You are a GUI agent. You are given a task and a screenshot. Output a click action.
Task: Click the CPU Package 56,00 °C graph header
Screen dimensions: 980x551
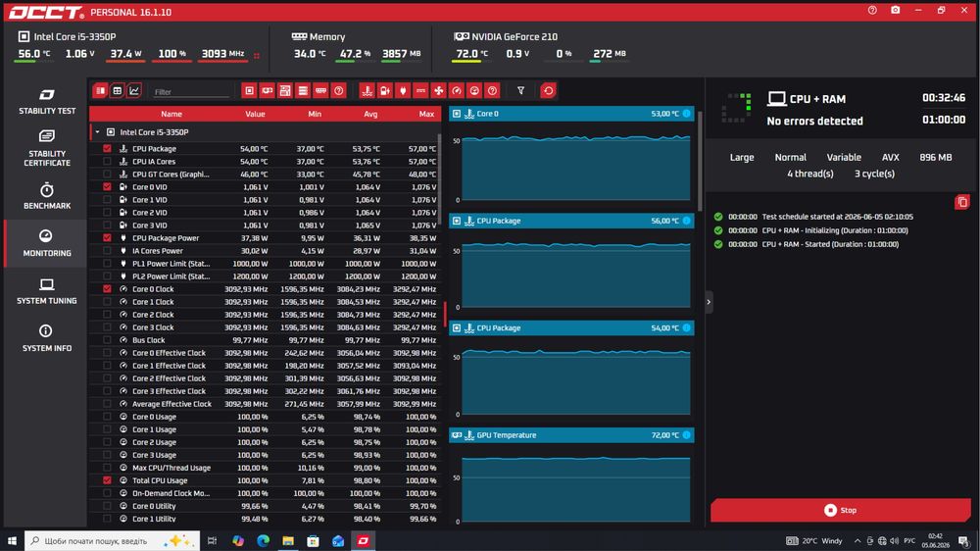[x=571, y=221]
